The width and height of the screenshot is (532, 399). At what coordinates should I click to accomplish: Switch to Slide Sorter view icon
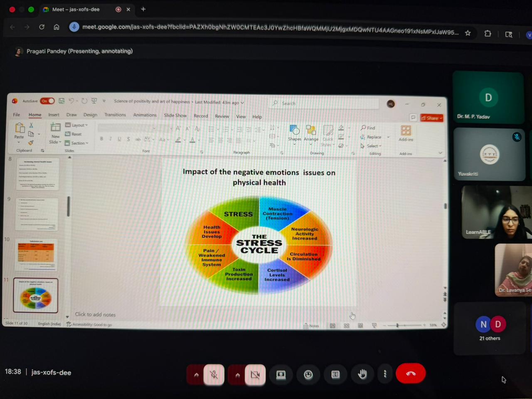pos(346,326)
